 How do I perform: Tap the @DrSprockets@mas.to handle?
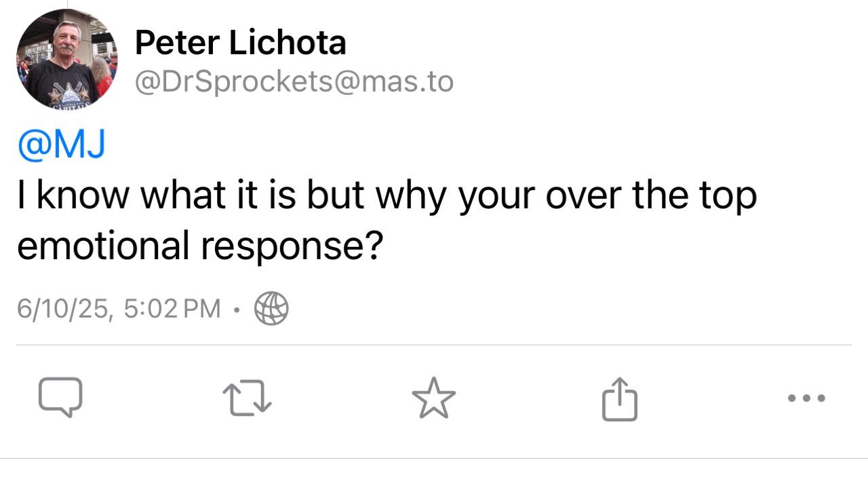click(294, 82)
